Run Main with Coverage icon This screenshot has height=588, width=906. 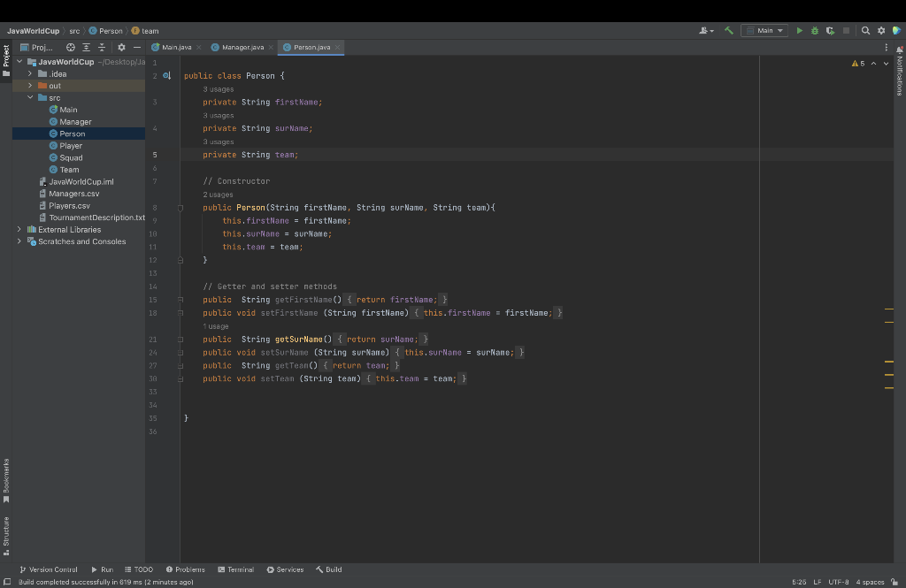point(830,30)
